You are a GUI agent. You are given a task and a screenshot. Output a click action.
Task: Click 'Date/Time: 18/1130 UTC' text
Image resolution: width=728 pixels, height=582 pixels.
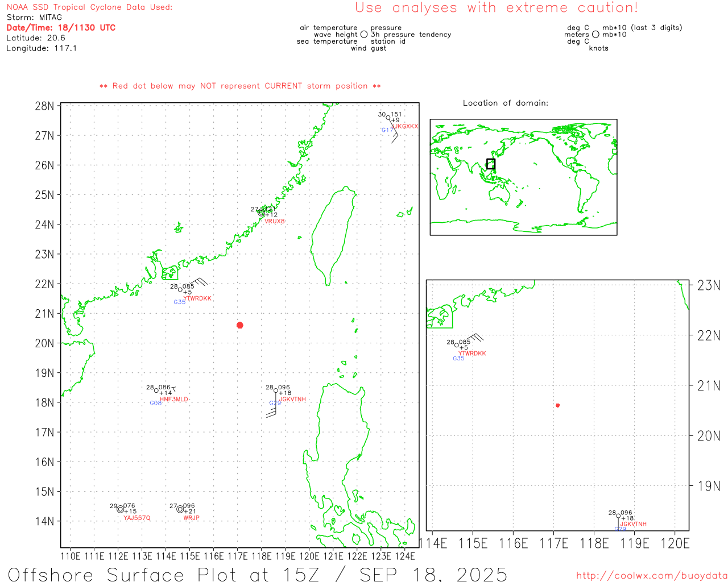pyautogui.click(x=61, y=27)
